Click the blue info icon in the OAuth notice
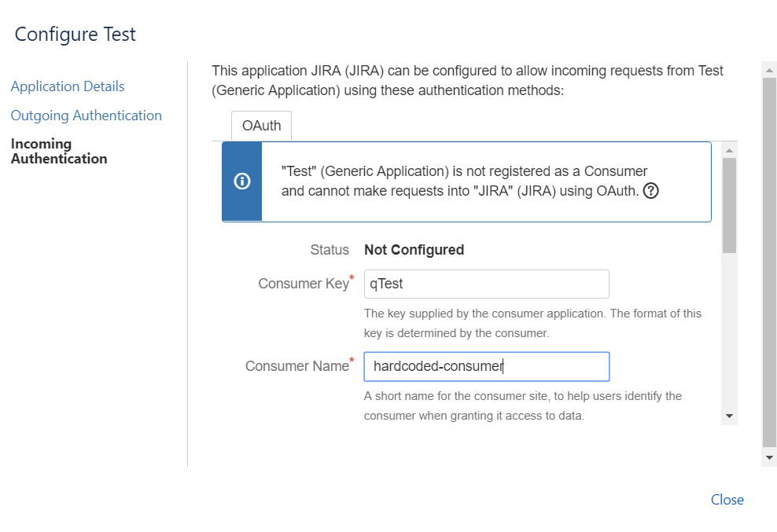 242,182
